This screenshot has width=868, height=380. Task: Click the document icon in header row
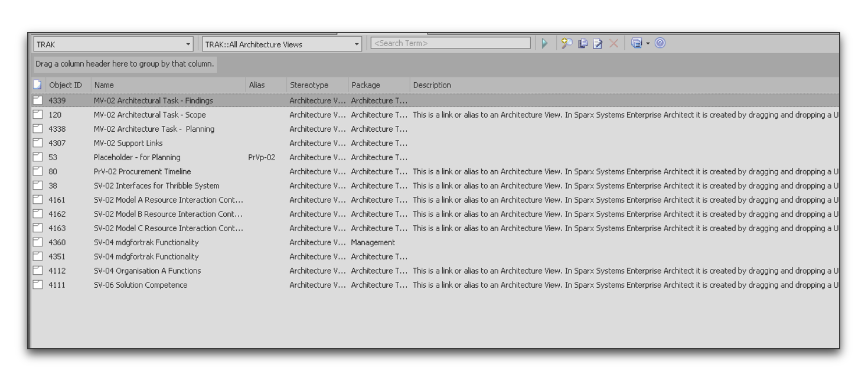pos(38,85)
